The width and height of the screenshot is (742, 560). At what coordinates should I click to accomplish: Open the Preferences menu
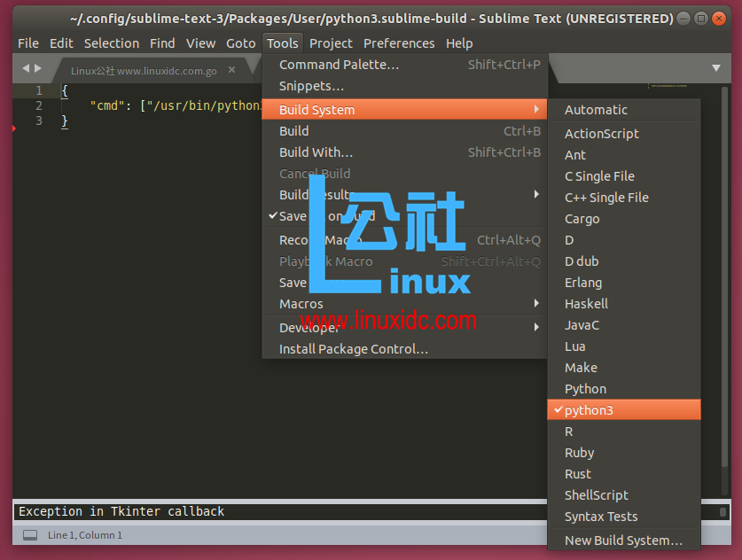point(399,43)
